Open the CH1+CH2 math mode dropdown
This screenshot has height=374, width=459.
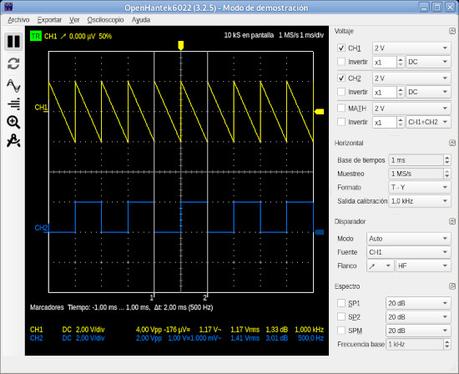click(x=428, y=122)
